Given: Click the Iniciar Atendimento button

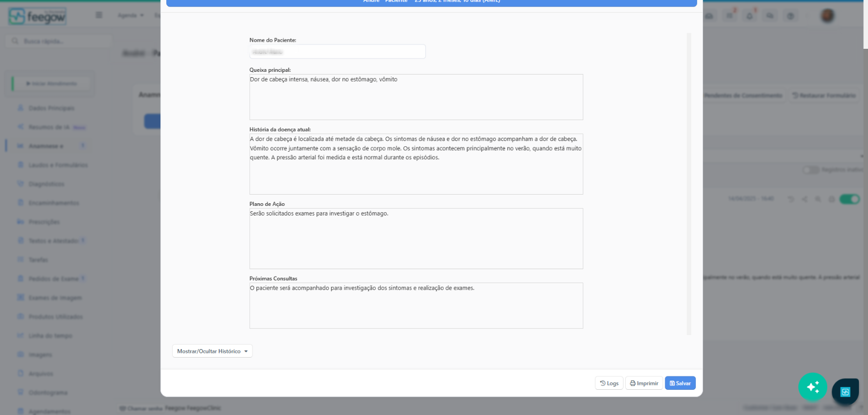Looking at the screenshot, I should tap(52, 84).
